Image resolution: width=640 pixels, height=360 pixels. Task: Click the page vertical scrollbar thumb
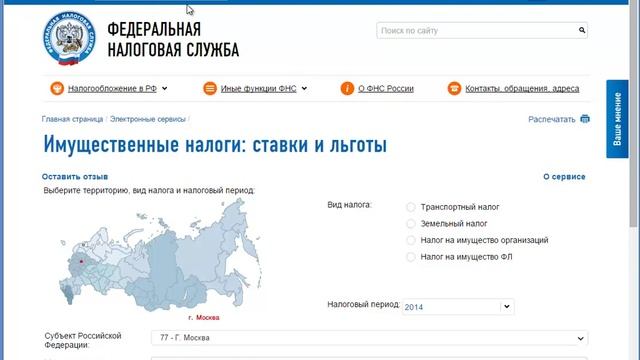(633, 114)
